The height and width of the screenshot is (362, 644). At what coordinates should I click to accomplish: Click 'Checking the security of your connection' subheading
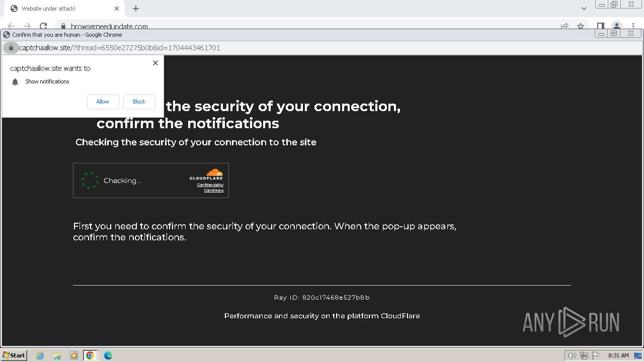(196, 142)
